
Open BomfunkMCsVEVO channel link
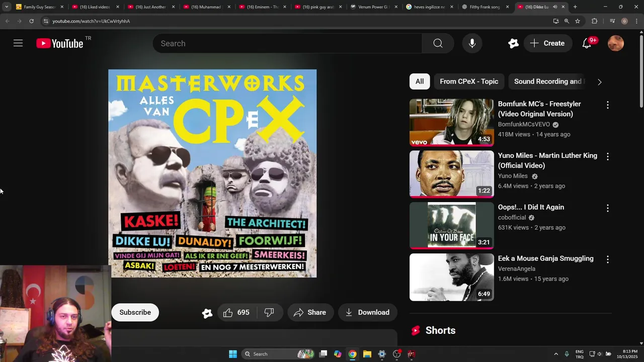coord(524,124)
